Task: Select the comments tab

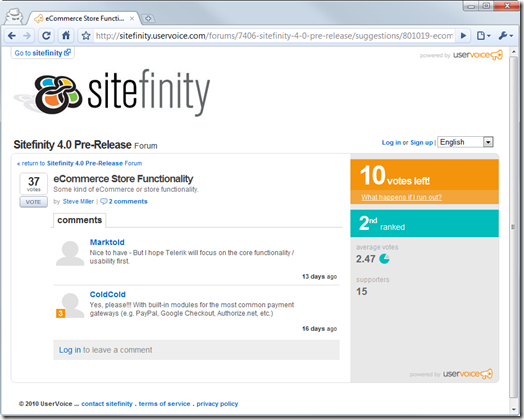Action: 80,220
